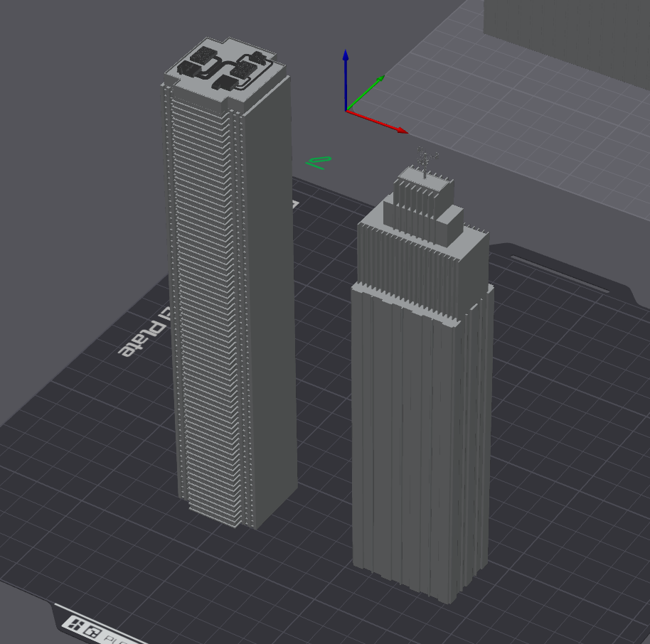650x644 pixels.
Task: Click the plate logo icons at bed corner
Action: (85, 627)
